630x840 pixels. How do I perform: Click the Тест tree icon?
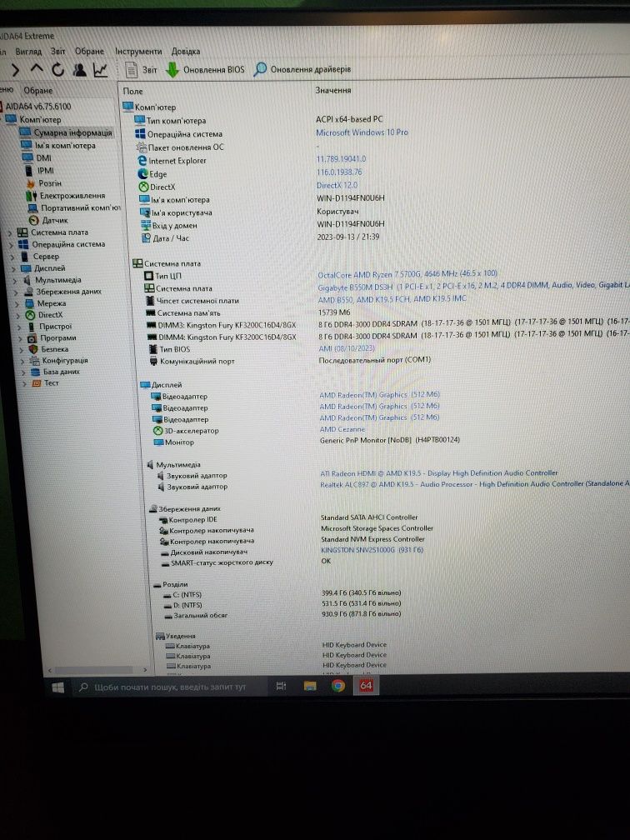(37, 383)
